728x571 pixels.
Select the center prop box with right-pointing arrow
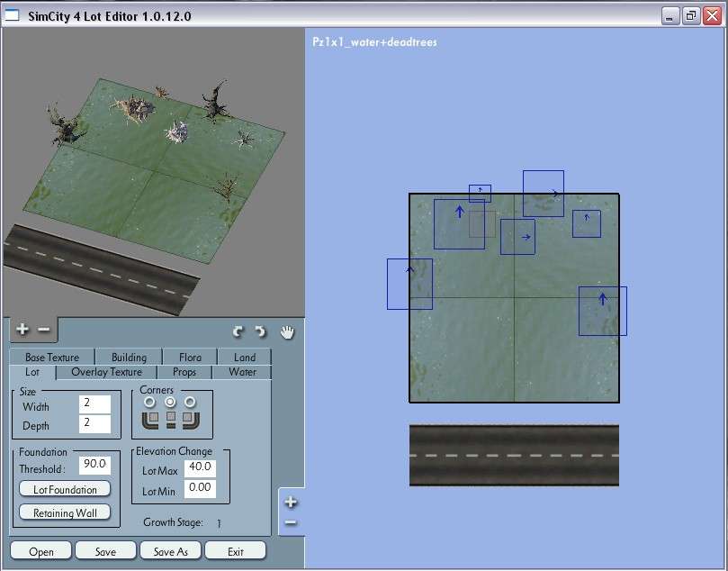pyautogui.click(x=517, y=237)
